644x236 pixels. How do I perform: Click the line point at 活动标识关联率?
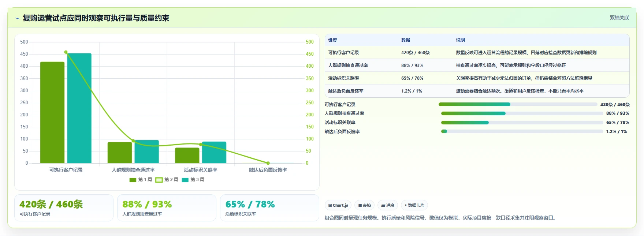[x=201, y=145]
